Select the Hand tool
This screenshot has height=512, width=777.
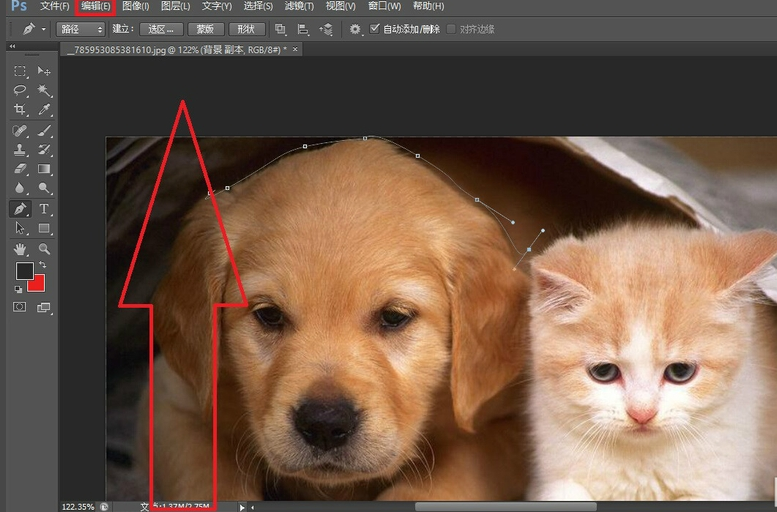[20, 248]
